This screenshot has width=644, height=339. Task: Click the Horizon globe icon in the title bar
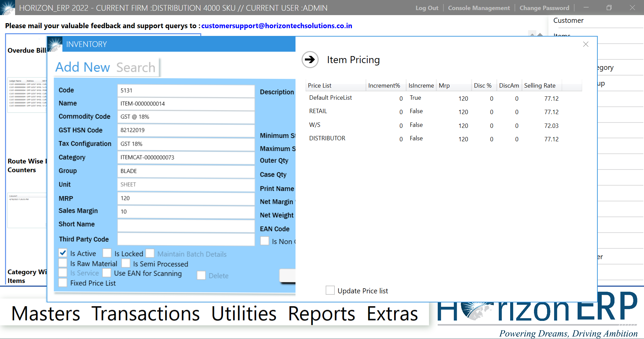click(x=7, y=8)
